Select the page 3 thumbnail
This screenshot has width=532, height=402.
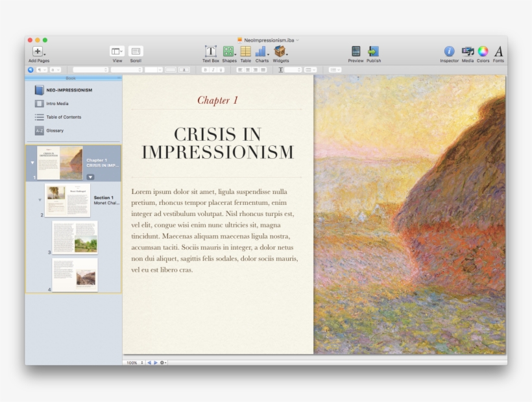73,238
